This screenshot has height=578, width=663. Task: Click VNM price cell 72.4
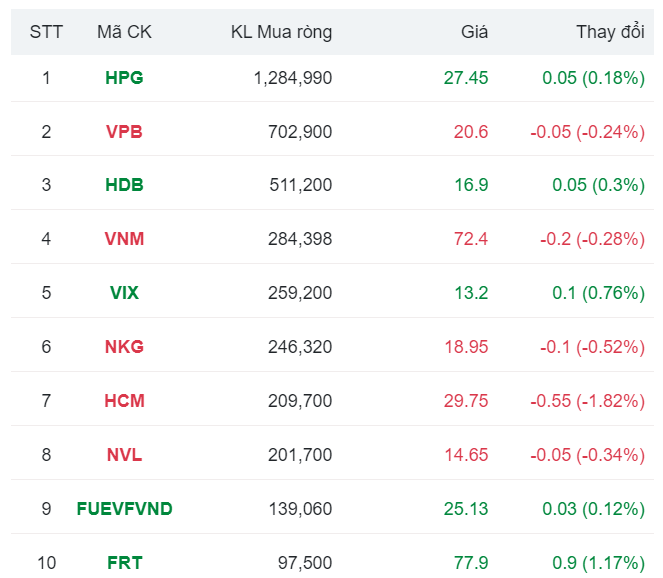tap(470, 239)
